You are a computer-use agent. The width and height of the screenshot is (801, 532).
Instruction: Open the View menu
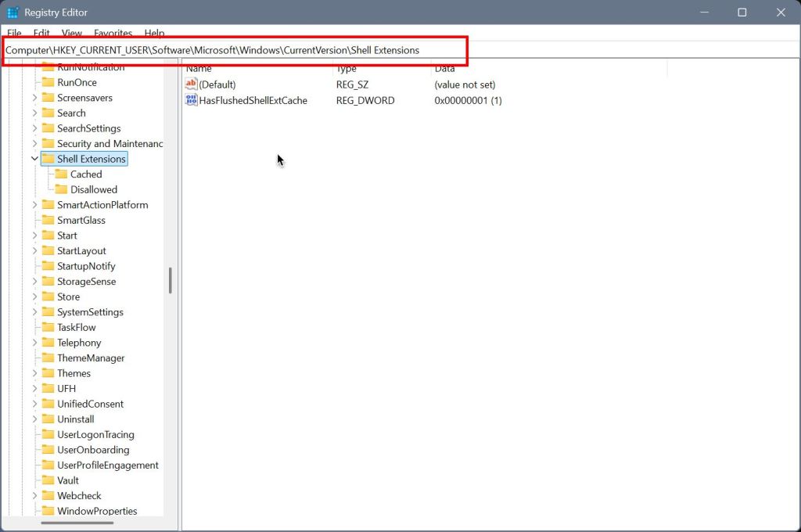pyautogui.click(x=71, y=33)
